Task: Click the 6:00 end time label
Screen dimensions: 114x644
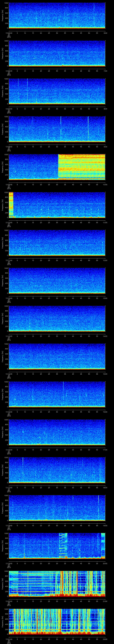Action: pyautogui.click(x=105, y=33)
